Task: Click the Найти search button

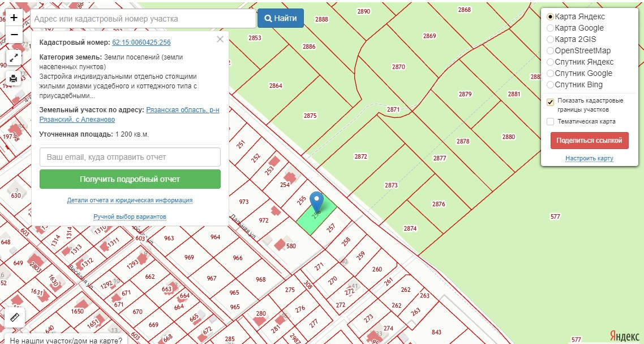Action: click(x=281, y=18)
